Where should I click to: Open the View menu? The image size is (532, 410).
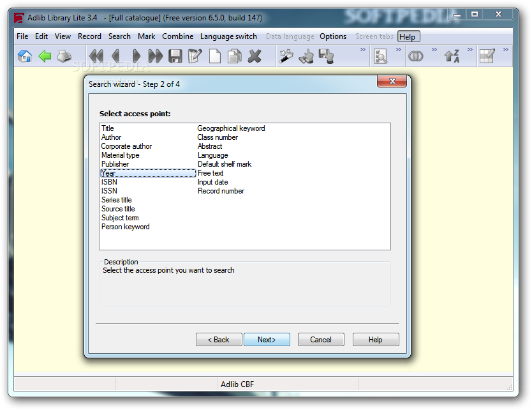pyautogui.click(x=63, y=36)
